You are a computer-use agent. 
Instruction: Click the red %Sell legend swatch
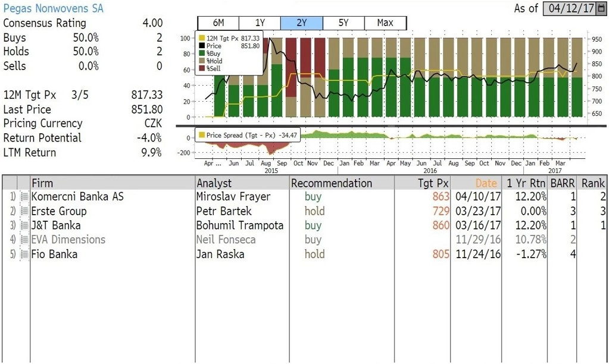tap(202, 68)
